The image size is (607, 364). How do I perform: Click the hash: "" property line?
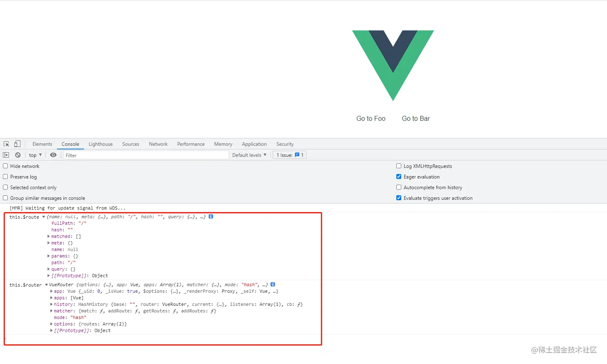pyautogui.click(x=62, y=230)
